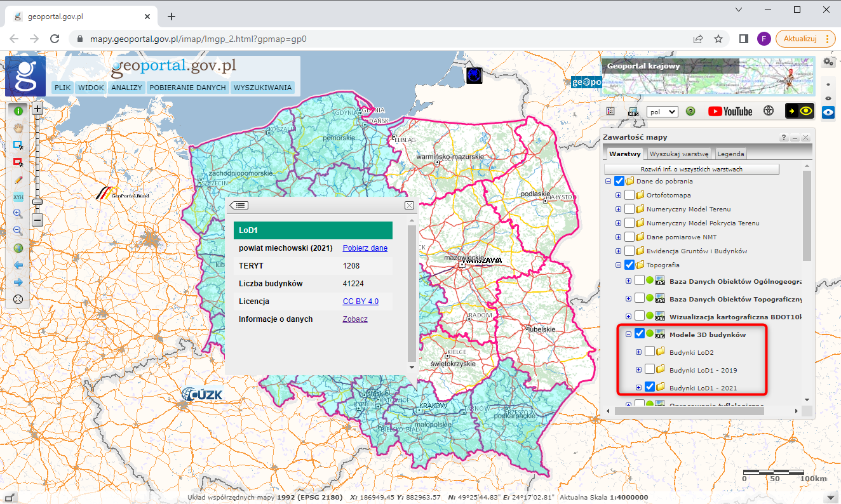Select the pan hand tool
The image size is (841, 504).
pos(18,128)
